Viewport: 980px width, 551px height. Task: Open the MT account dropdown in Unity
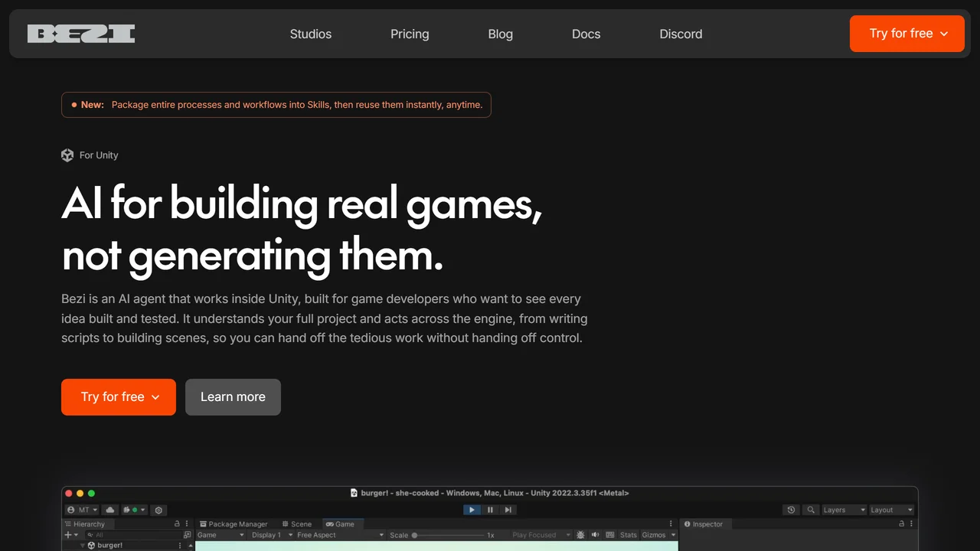click(x=82, y=510)
